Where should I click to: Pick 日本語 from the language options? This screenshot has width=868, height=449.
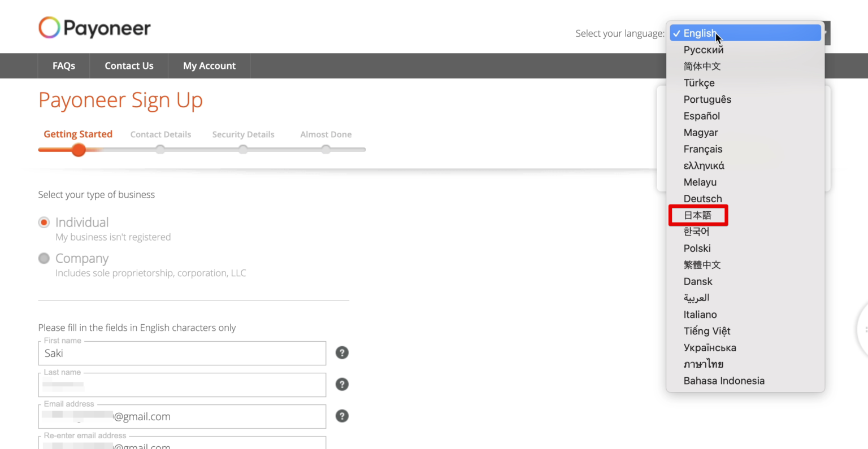tap(745, 215)
